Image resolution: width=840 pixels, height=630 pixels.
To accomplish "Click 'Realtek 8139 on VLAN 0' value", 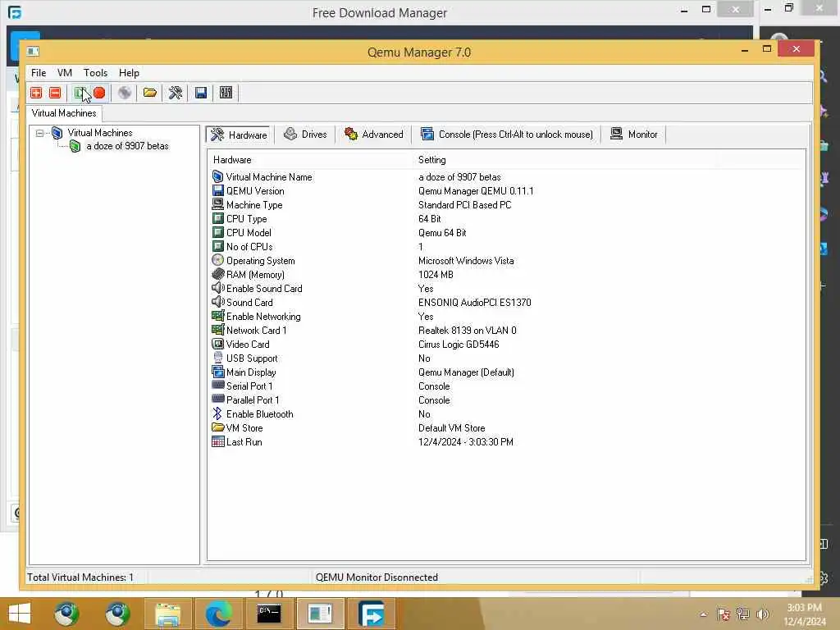I will [467, 331].
